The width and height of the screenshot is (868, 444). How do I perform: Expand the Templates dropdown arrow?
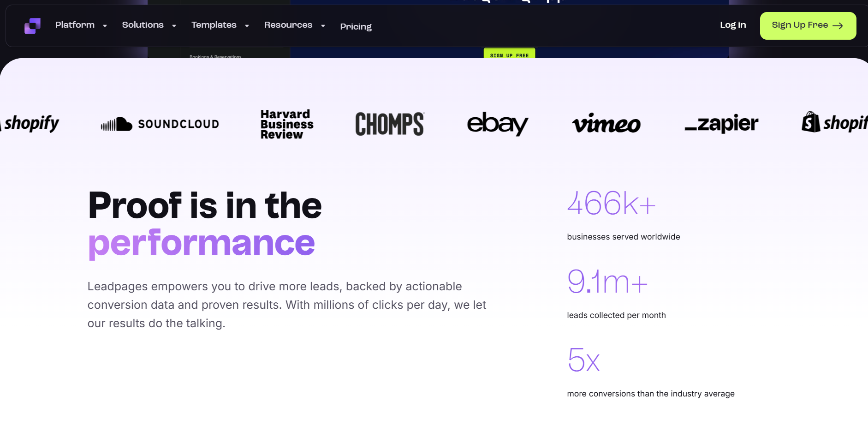pyautogui.click(x=247, y=26)
